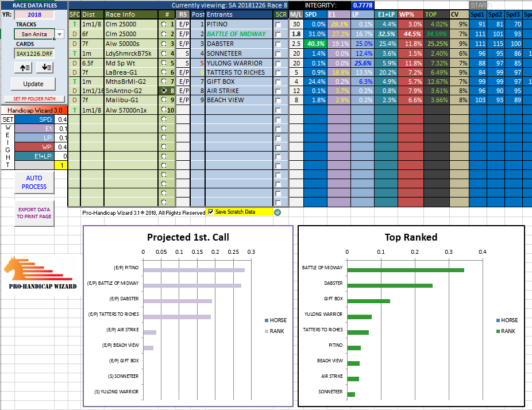Viewport: 532px width, 410px height.
Task: Select race 3 radio button
Action: tap(164, 44)
